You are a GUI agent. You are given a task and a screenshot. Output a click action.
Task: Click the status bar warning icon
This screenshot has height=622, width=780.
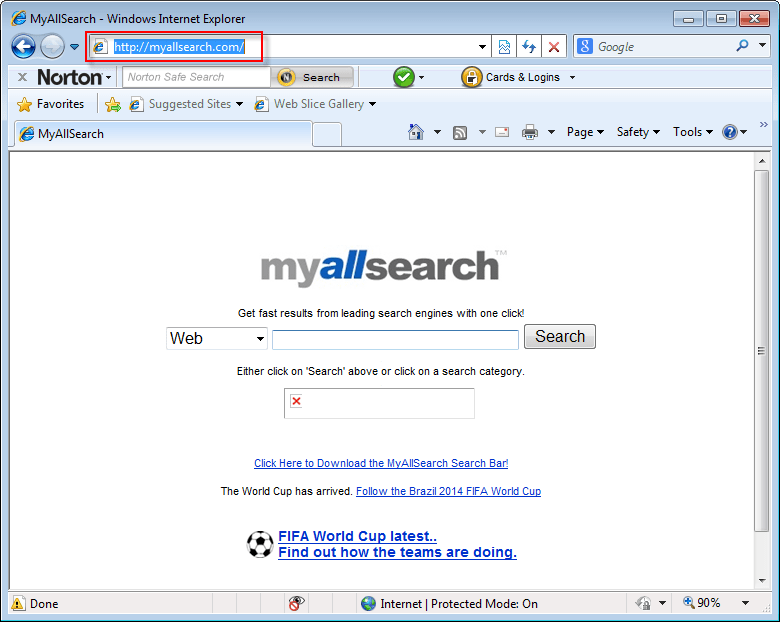18,603
